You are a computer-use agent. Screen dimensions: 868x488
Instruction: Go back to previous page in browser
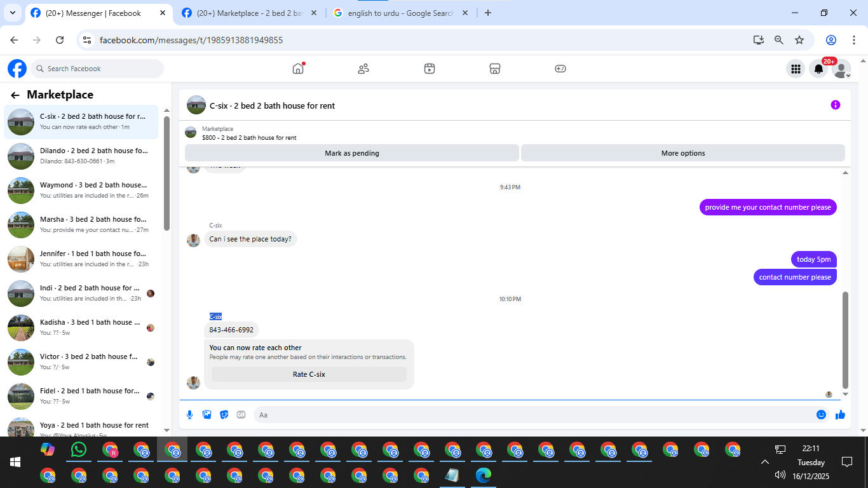coord(15,40)
